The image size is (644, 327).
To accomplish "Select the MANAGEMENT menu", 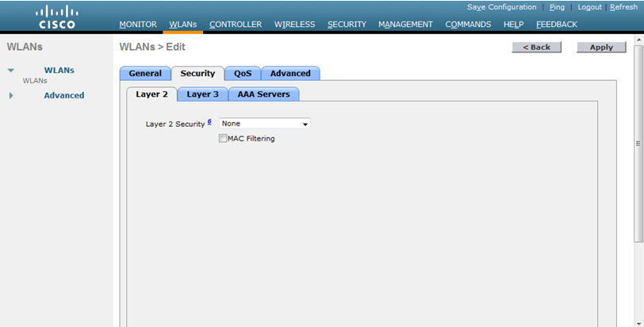I will click(x=405, y=25).
